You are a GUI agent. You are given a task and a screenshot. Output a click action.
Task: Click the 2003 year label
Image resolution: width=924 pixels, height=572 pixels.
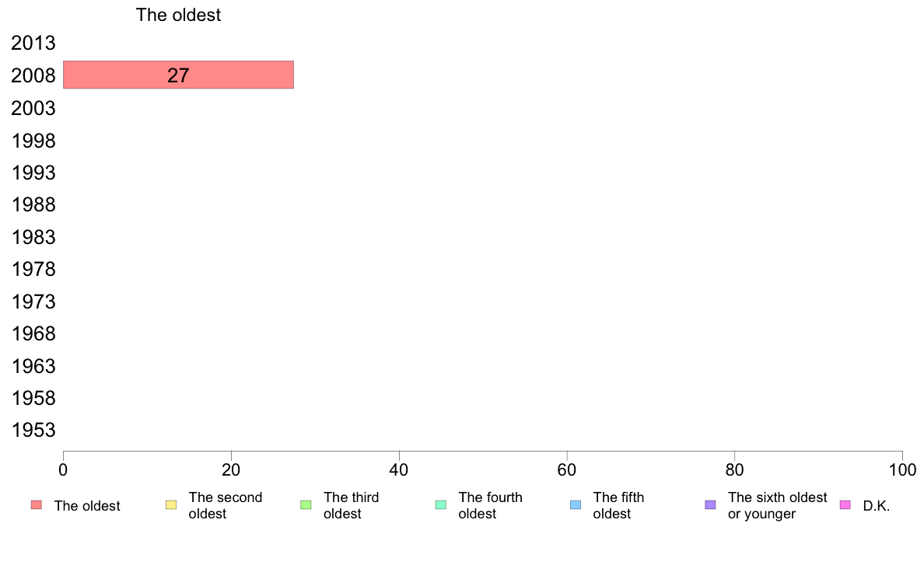pyautogui.click(x=33, y=108)
